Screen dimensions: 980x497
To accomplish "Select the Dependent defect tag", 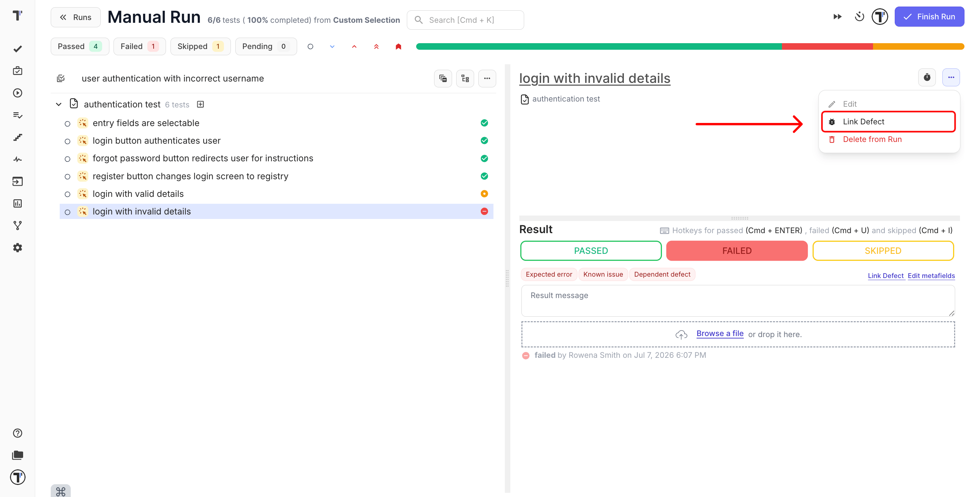I will (x=662, y=274).
